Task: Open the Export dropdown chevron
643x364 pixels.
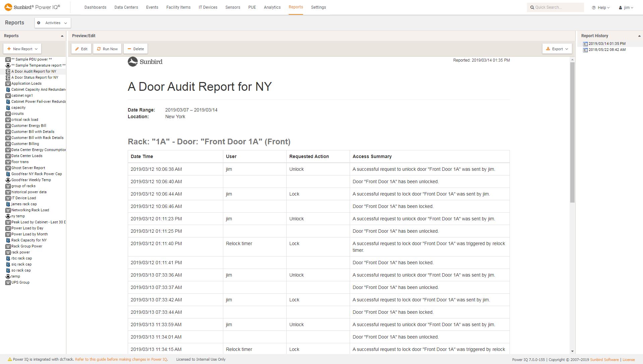Action: coord(566,49)
